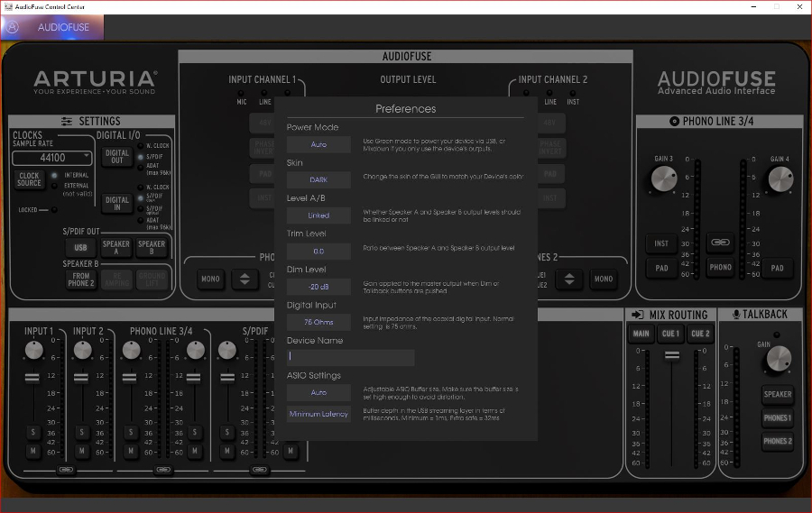Switch to the CUE 2 mix tab
Screen dimensions: 812x513
pyautogui.click(x=700, y=334)
